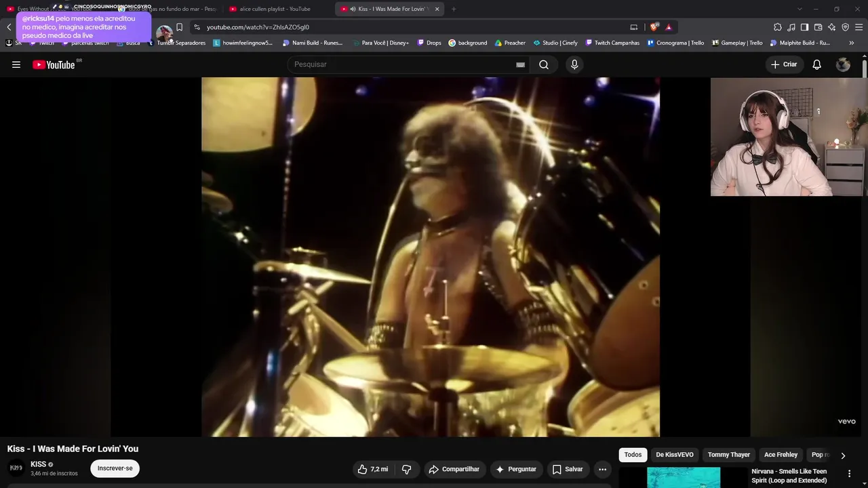The width and height of the screenshot is (868, 488).
Task: Close the Kiss video tab
Action: (x=437, y=9)
